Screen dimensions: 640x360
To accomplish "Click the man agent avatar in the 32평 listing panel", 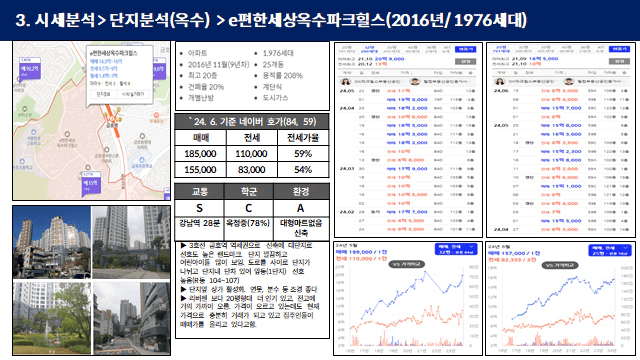I will 414,81.
